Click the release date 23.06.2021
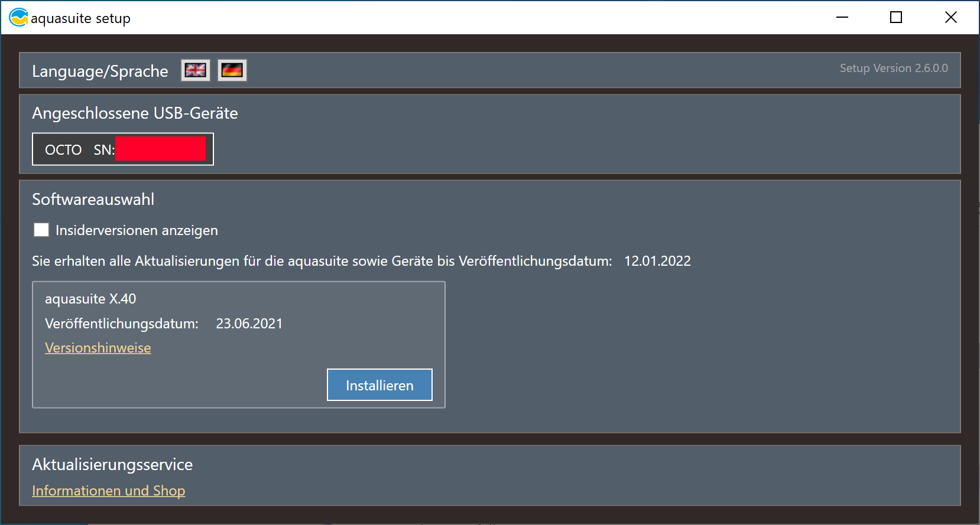The image size is (980, 525). [x=249, y=324]
